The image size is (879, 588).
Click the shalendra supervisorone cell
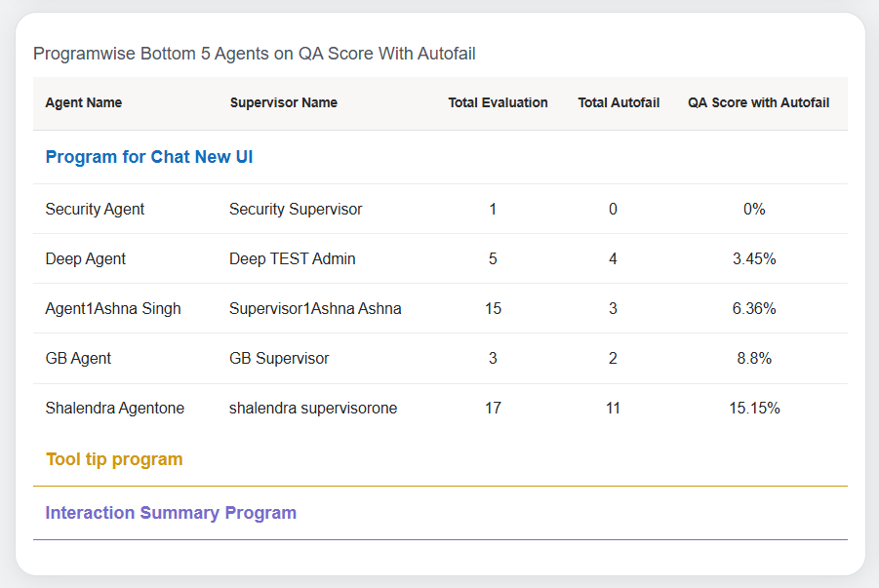pos(313,409)
